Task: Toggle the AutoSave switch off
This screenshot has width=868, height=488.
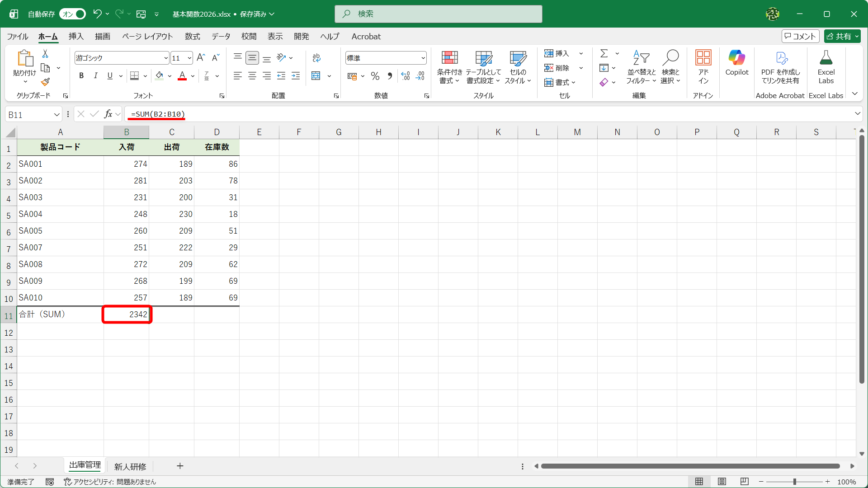Action: (x=73, y=14)
